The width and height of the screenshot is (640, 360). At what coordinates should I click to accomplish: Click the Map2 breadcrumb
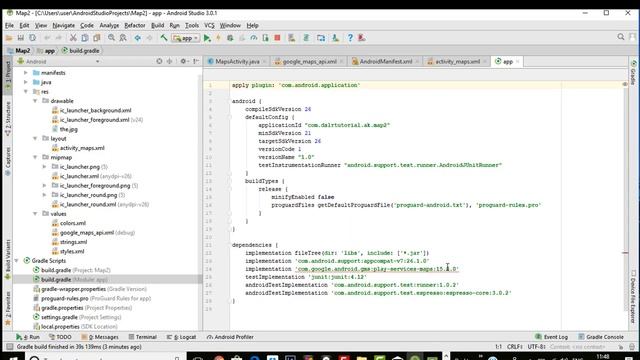tap(19, 51)
